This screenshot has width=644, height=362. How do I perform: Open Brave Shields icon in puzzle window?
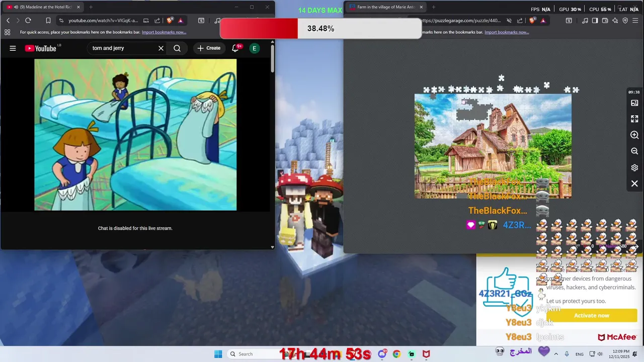tap(532, 21)
